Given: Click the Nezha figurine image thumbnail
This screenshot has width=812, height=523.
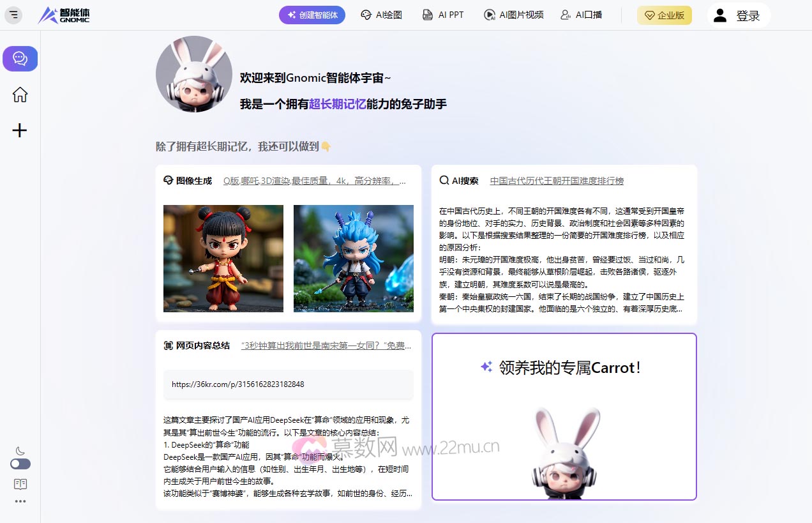Looking at the screenshot, I should click(223, 259).
